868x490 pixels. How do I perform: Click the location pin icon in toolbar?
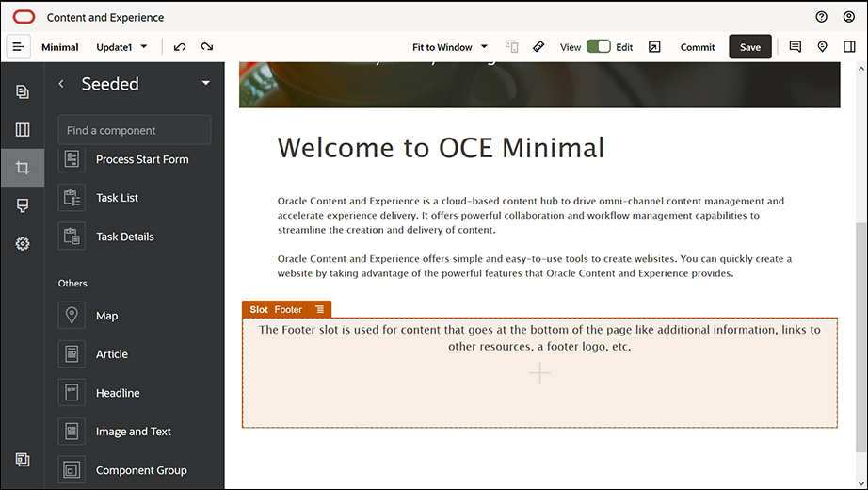point(822,47)
